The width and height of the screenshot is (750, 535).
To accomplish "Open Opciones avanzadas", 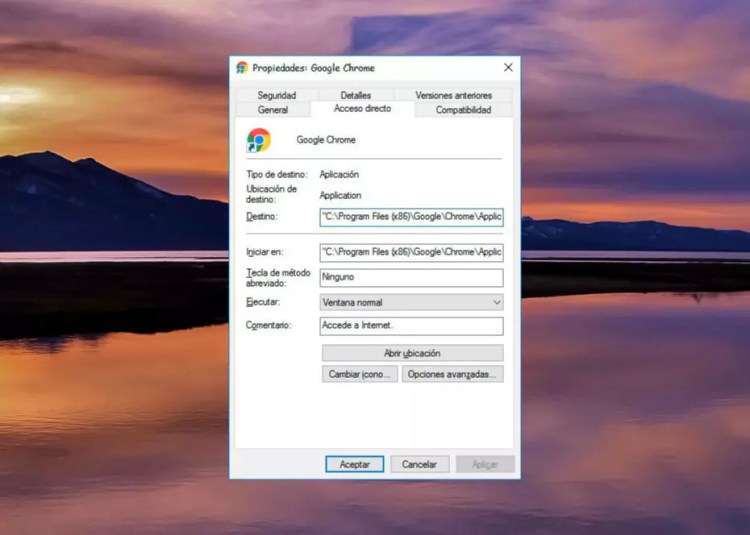I will pos(452,374).
